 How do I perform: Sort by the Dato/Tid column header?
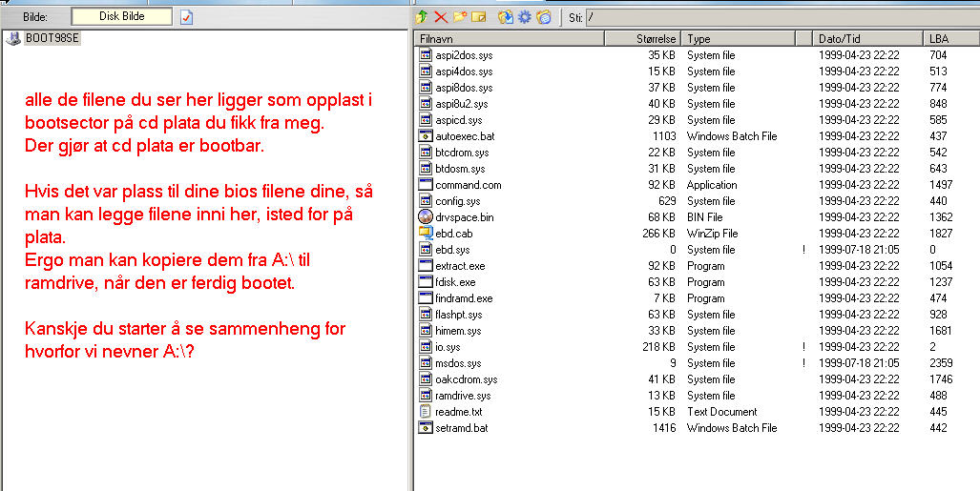[x=868, y=39]
